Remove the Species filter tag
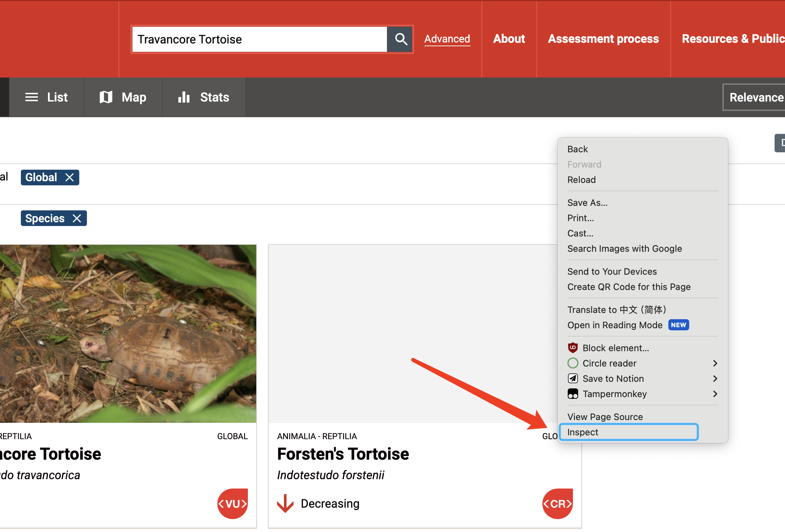 coord(76,218)
